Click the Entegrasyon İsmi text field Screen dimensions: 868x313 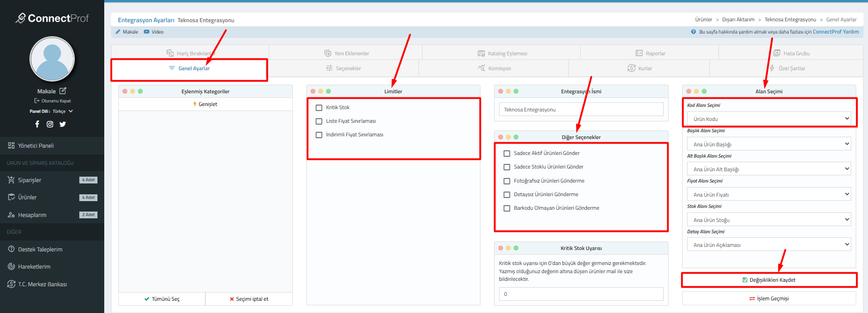(581, 110)
